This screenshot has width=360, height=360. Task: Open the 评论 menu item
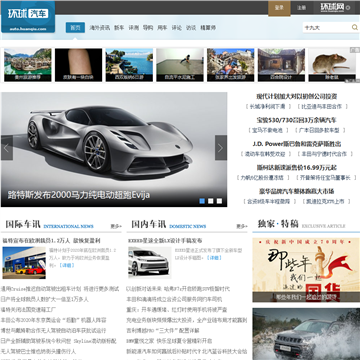point(177,28)
